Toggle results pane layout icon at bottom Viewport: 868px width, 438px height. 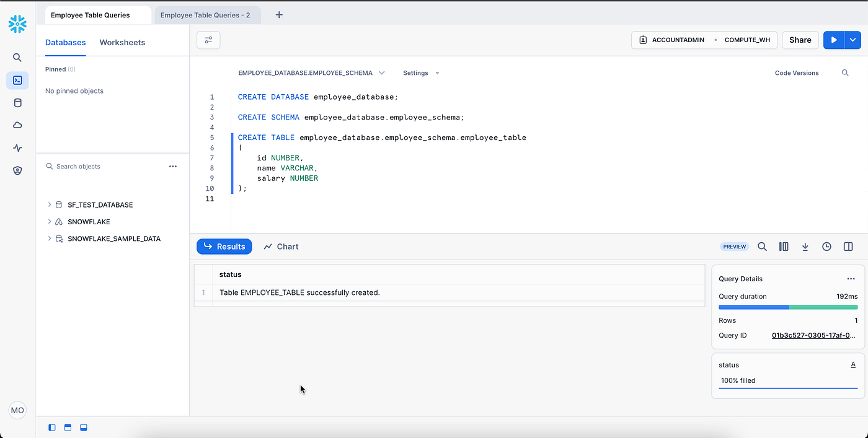(x=84, y=427)
